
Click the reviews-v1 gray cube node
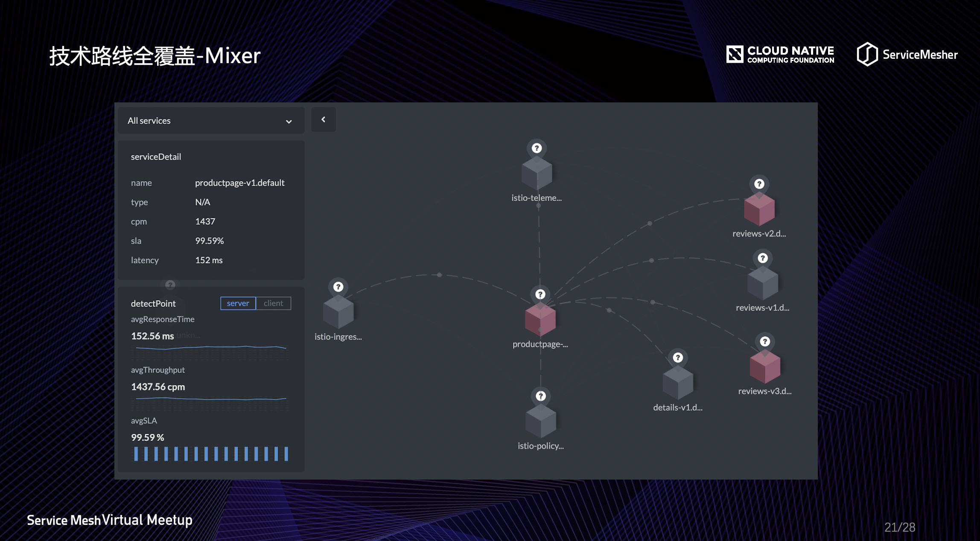point(762,283)
